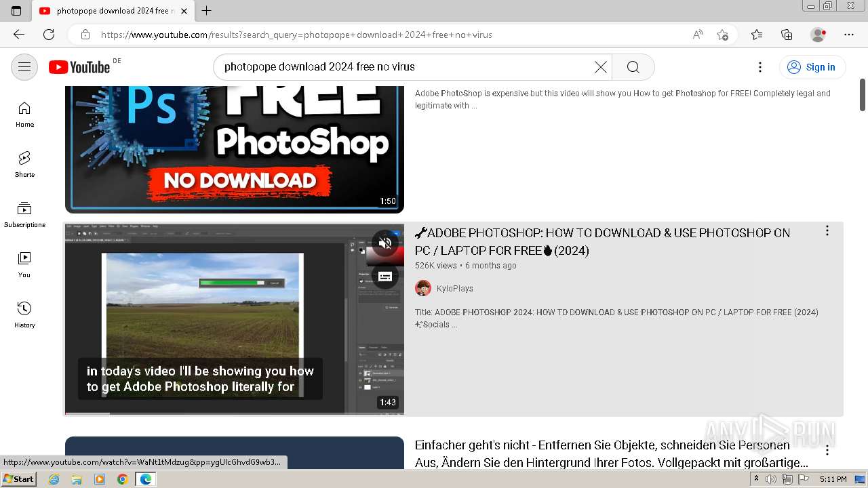The image size is (868, 488).
Task: Open the taskbar volume icon
Action: pyautogui.click(x=771, y=479)
